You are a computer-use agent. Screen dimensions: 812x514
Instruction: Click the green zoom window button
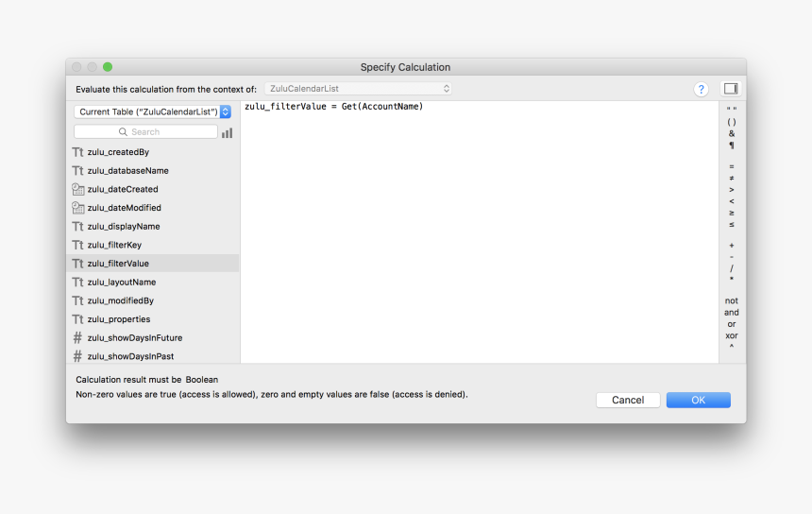click(108, 67)
